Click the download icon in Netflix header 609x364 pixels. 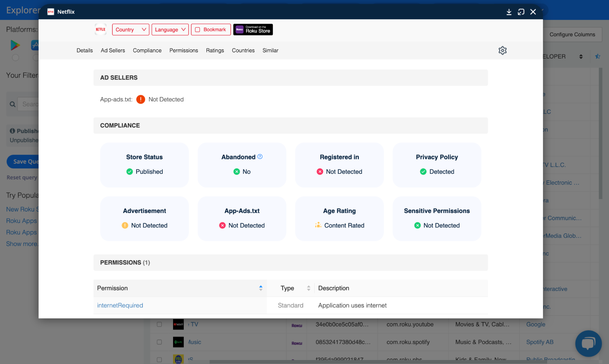pos(509,12)
